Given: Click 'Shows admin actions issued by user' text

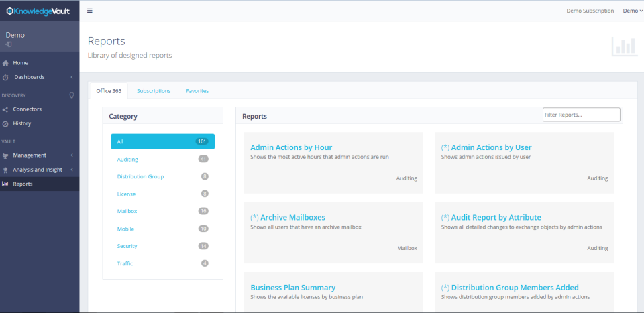Looking at the screenshot, I should pos(486,157).
